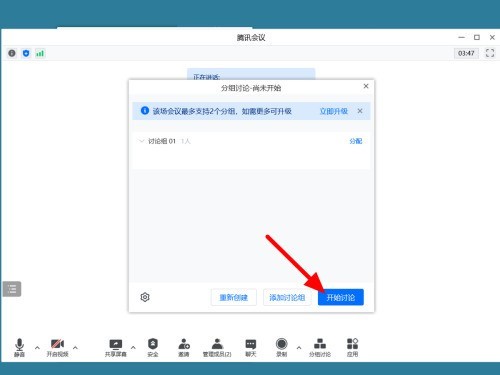Open the Breakout Discussion toolbar icon
This screenshot has height=375, width=500.
point(320,347)
